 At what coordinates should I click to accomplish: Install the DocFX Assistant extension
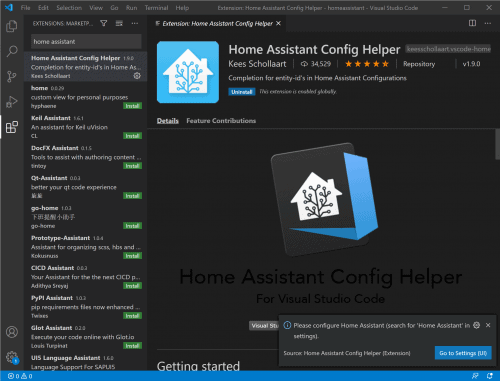[x=133, y=166]
